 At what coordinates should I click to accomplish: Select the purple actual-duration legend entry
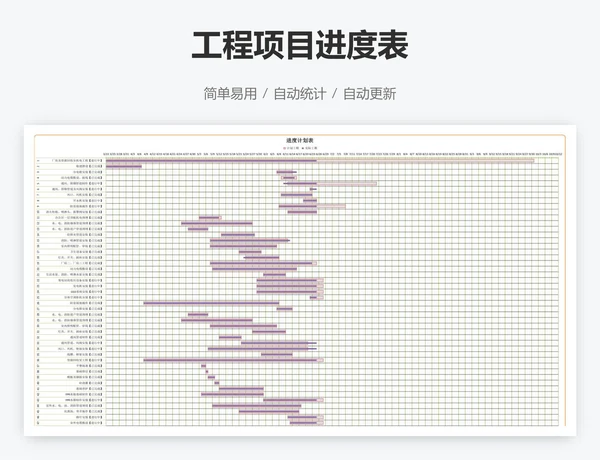pos(310,148)
